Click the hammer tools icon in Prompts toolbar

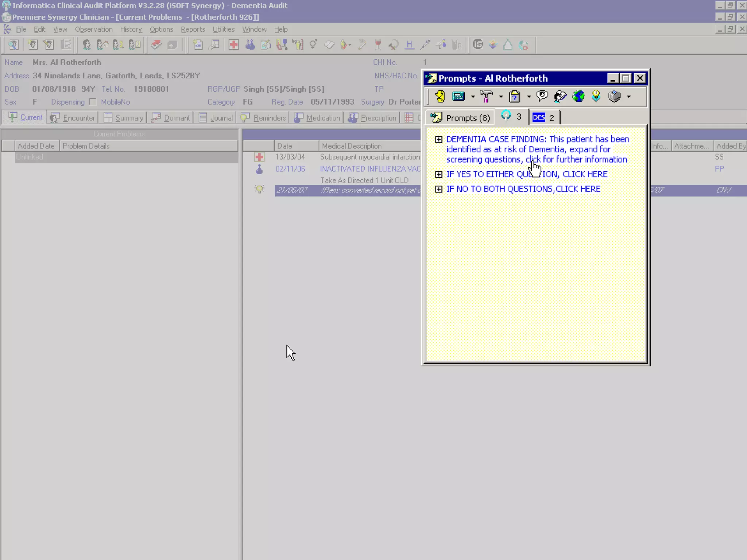pos(486,97)
